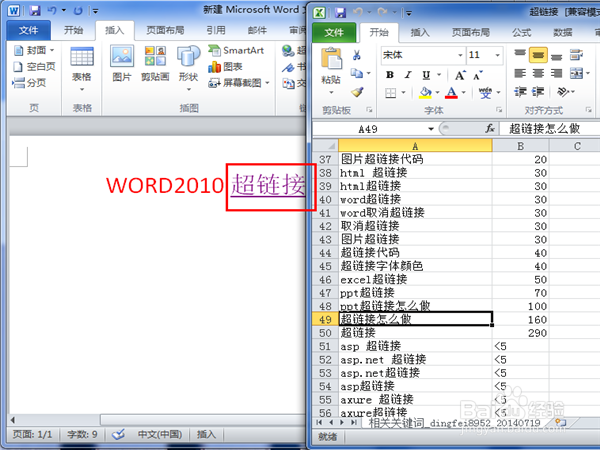Click the Excel save icon in quick access toolbar
Image resolution: width=600 pixels, height=450 pixels.
(x=340, y=13)
